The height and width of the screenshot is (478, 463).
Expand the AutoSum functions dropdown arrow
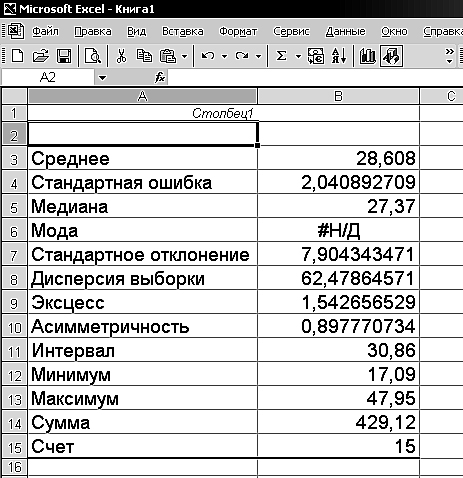[298, 56]
